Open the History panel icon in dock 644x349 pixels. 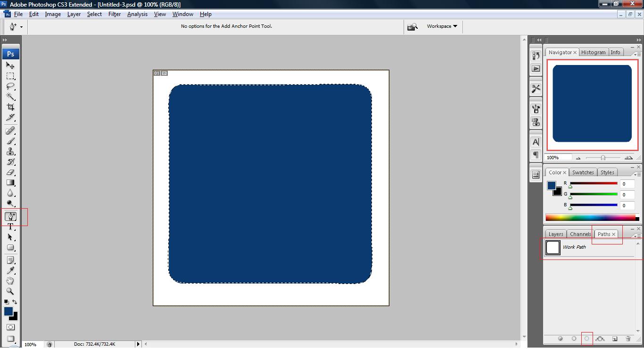tap(536, 56)
